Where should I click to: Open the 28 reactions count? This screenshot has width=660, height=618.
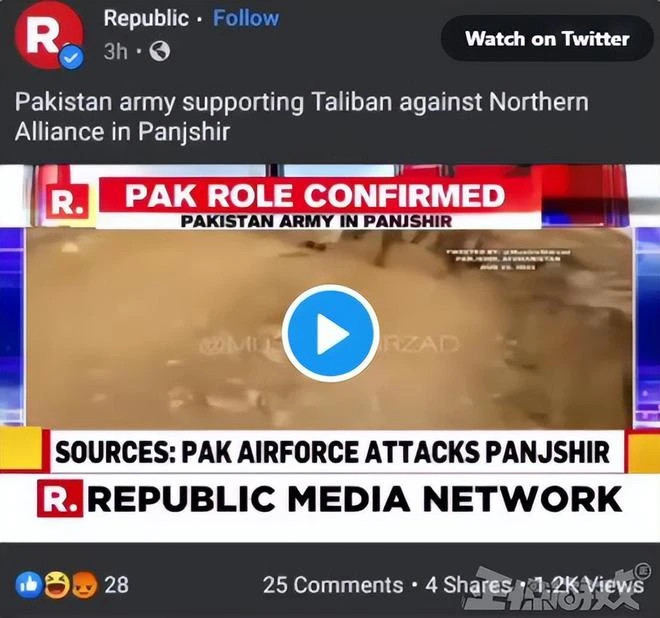[x=116, y=585]
